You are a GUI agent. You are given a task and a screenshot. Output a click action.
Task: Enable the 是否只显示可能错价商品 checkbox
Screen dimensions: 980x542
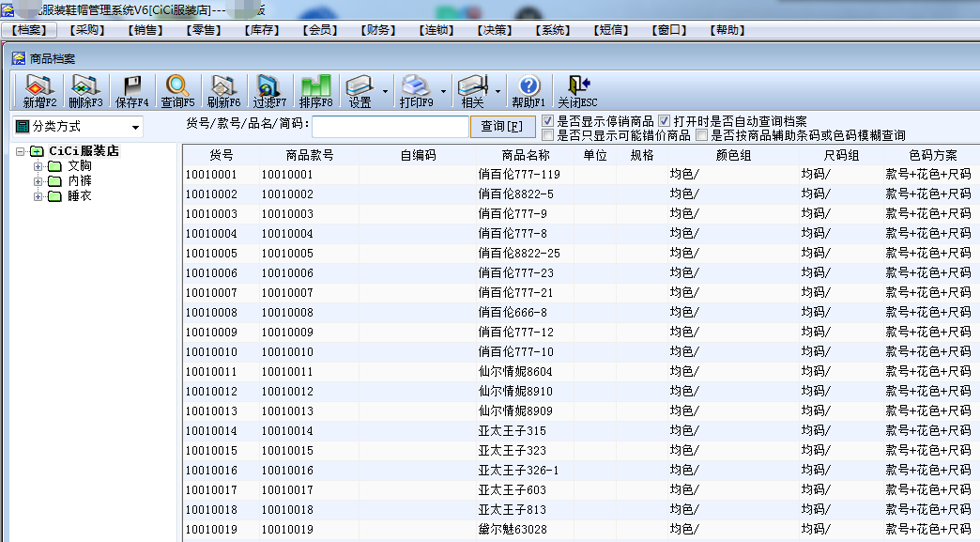tap(547, 135)
